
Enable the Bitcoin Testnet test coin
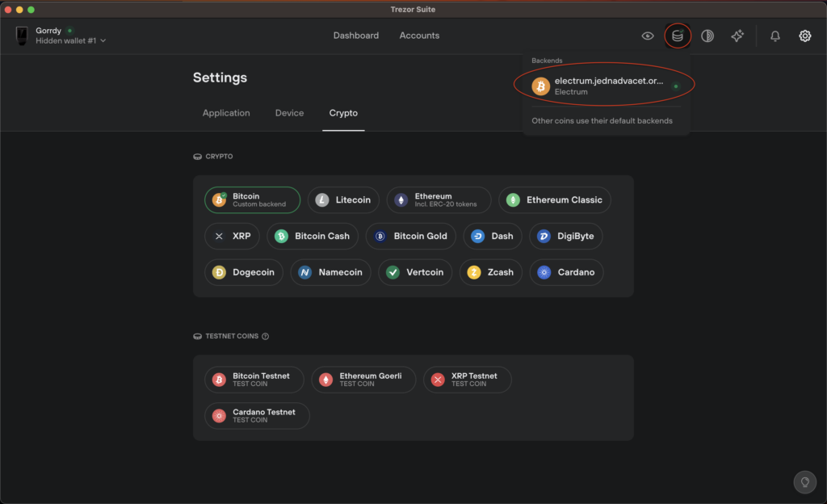[x=254, y=380]
